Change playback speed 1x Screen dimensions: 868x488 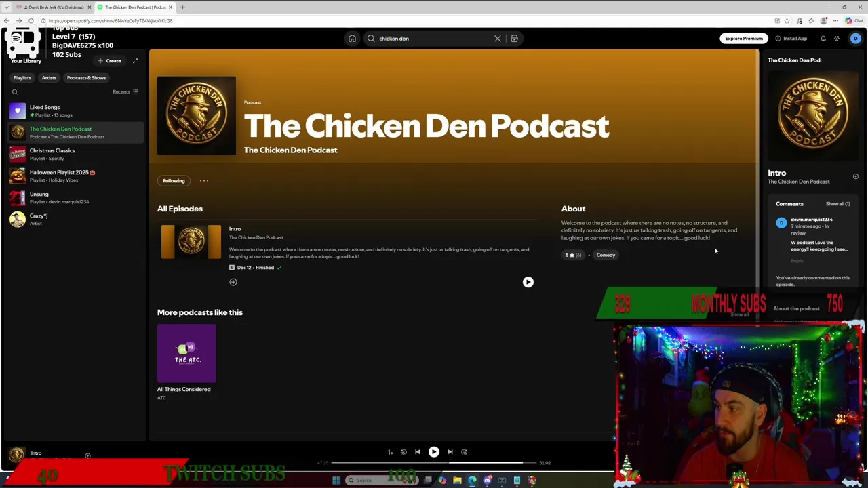tap(391, 452)
